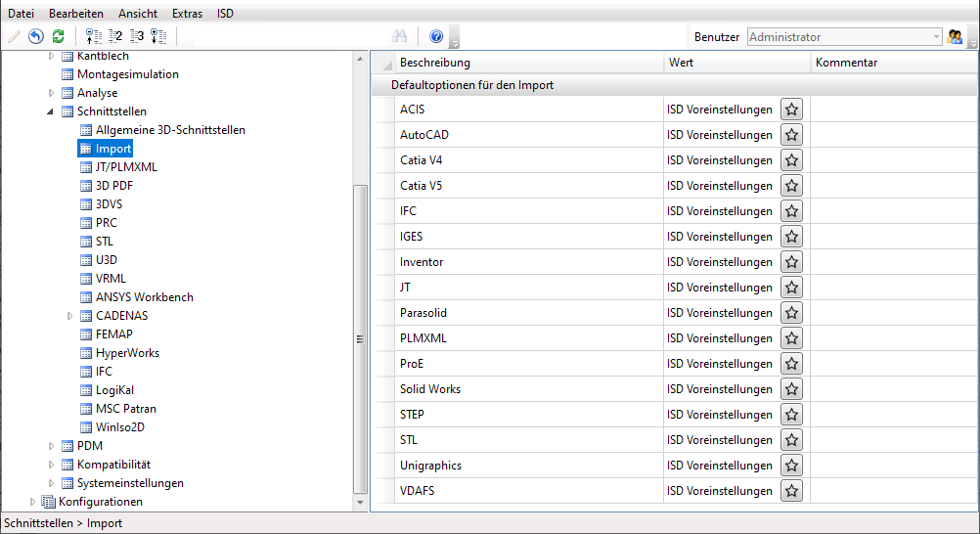The image size is (980, 534).
Task: Open the Bearbeiten menu
Action: [76, 13]
